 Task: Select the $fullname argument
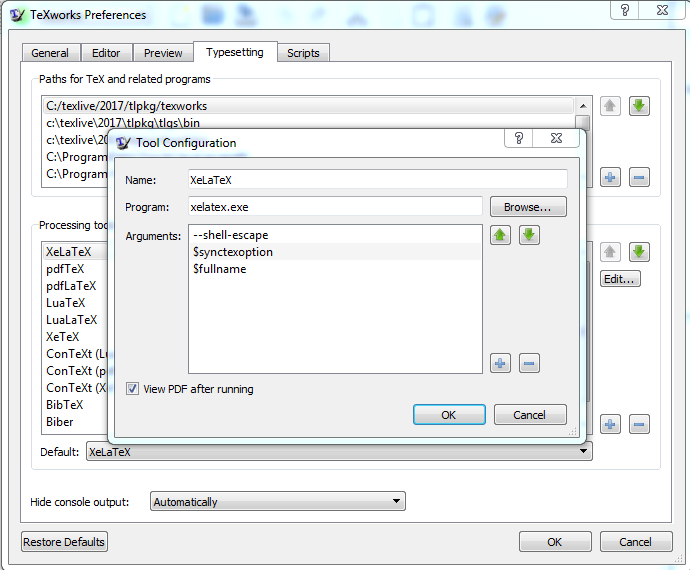335,269
